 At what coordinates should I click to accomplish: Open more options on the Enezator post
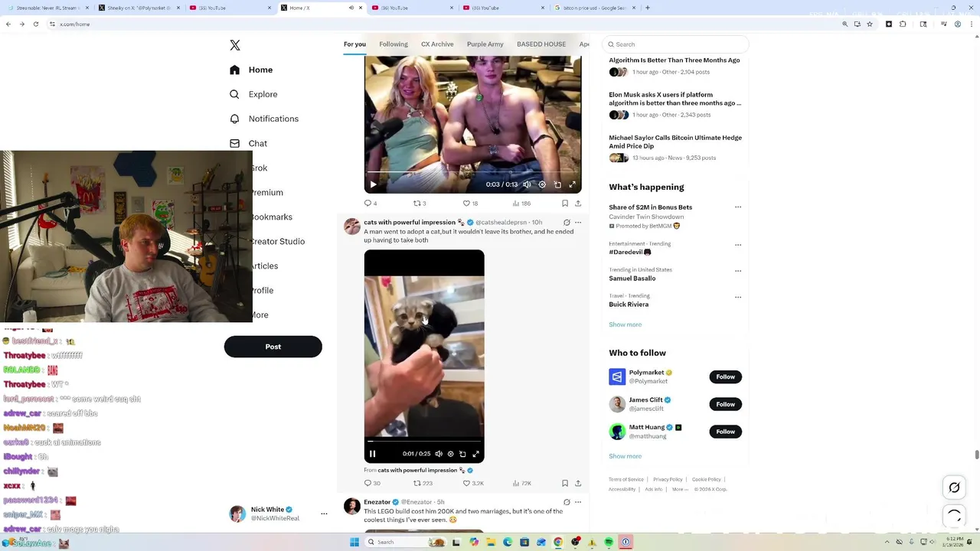coord(578,502)
